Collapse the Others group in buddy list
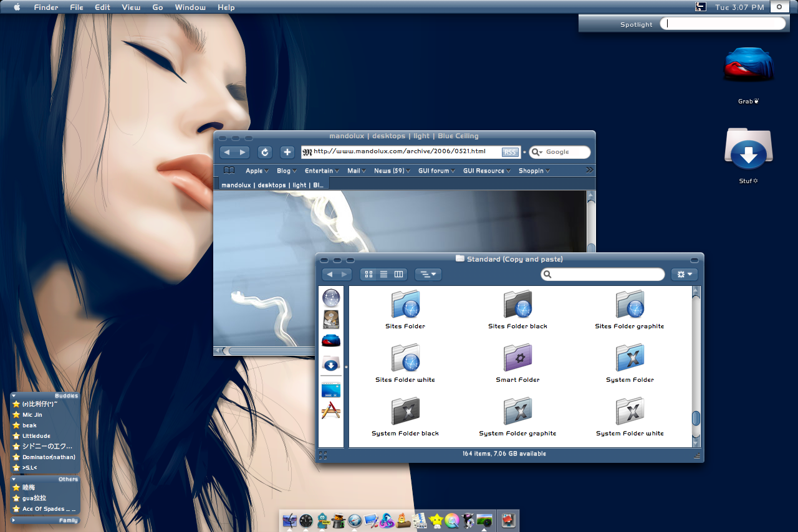The width and height of the screenshot is (798, 532). (14, 479)
